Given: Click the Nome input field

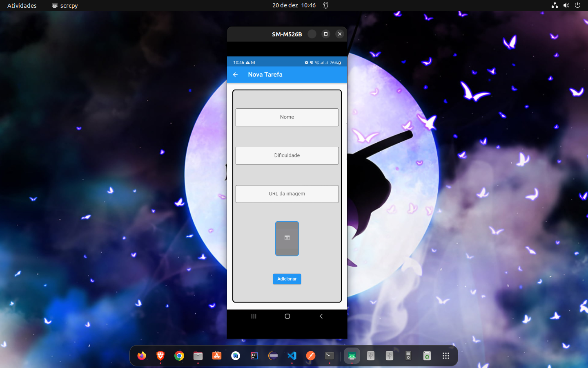Looking at the screenshot, I should pos(287,117).
